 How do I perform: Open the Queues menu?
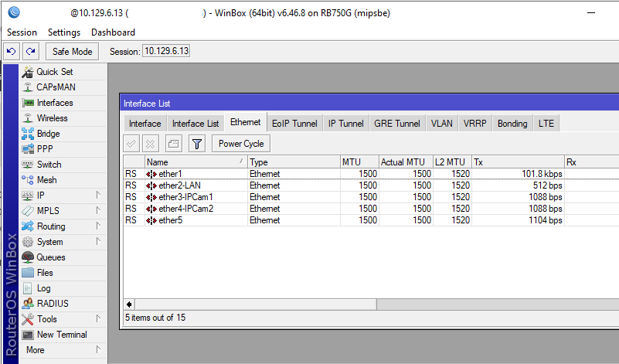pyautogui.click(x=63, y=257)
